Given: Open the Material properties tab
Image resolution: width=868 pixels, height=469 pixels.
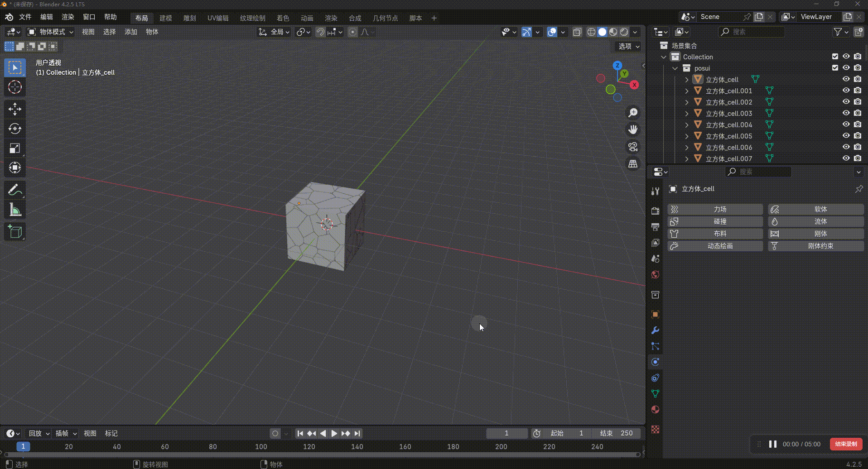Looking at the screenshot, I should point(655,410).
